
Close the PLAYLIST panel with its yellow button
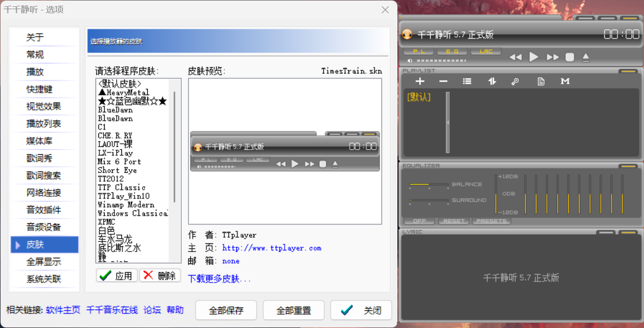(x=628, y=71)
